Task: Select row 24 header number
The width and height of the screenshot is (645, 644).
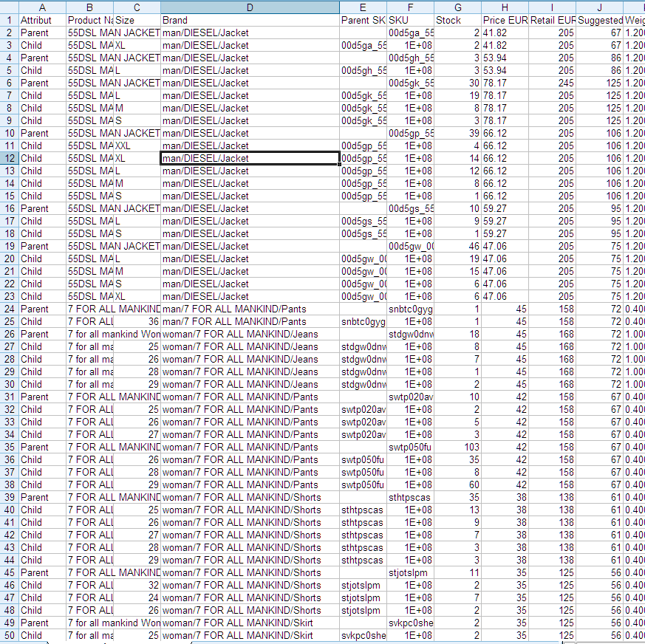Action: [x=10, y=309]
